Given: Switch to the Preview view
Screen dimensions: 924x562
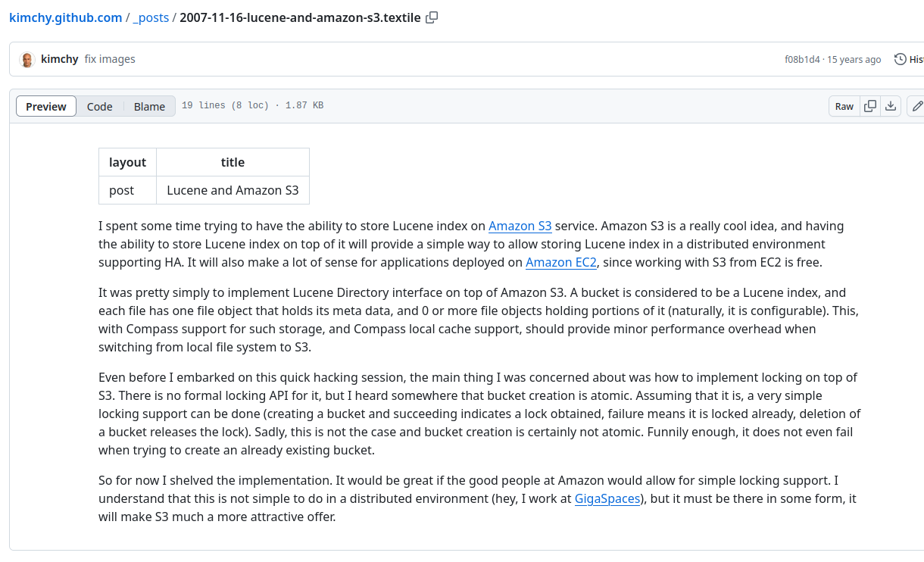Looking at the screenshot, I should click(x=46, y=106).
